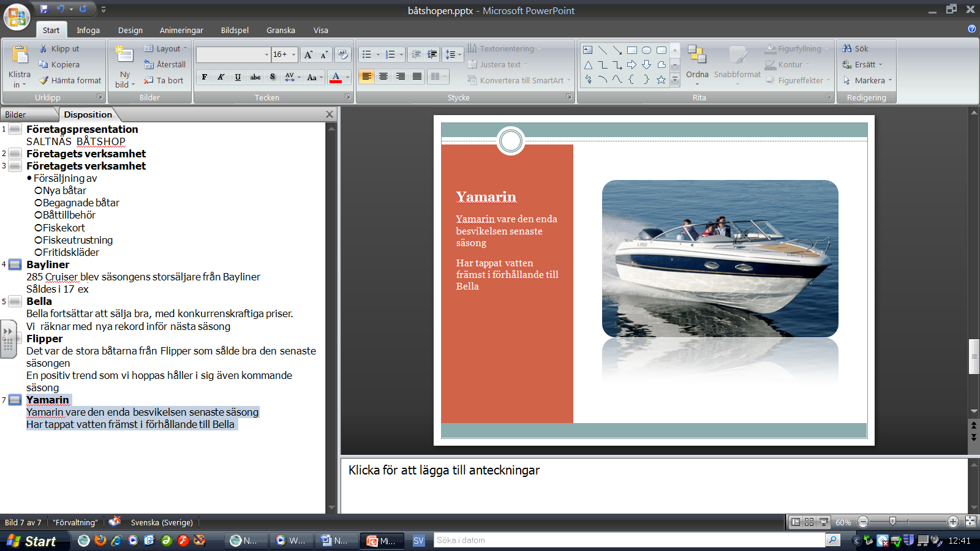Click the Klipp ut scissors icon
The width and height of the screenshot is (980, 551).
43,48
